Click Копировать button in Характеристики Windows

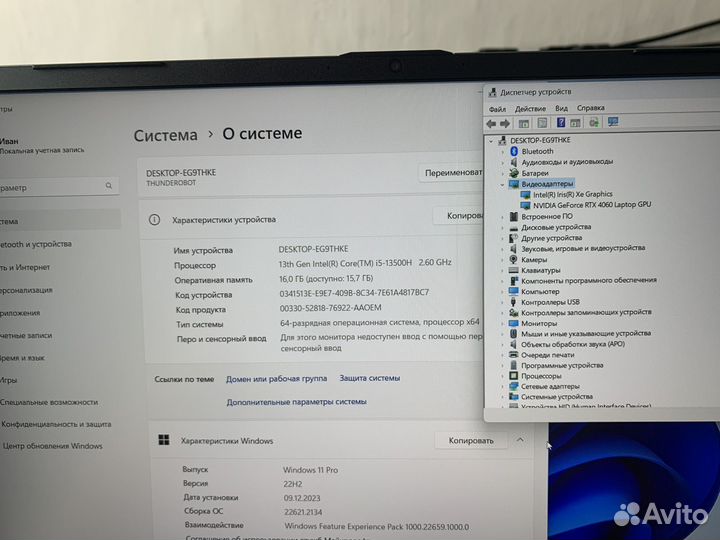click(x=464, y=440)
